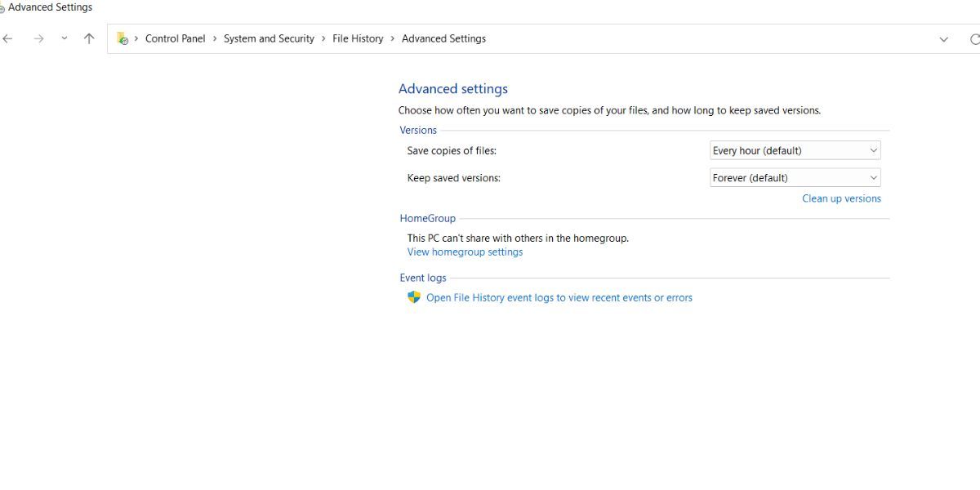Navigate to Control Panel breadcrumb
The image size is (980, 490).
pos(176,38)
